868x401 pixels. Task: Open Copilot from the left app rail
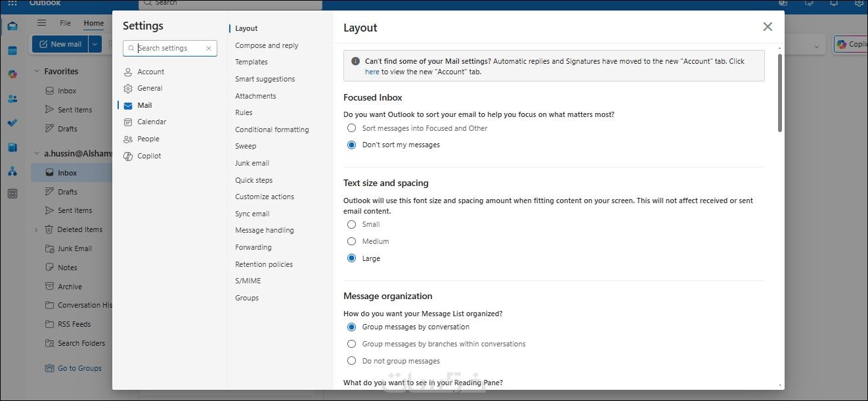coord(12,74)
